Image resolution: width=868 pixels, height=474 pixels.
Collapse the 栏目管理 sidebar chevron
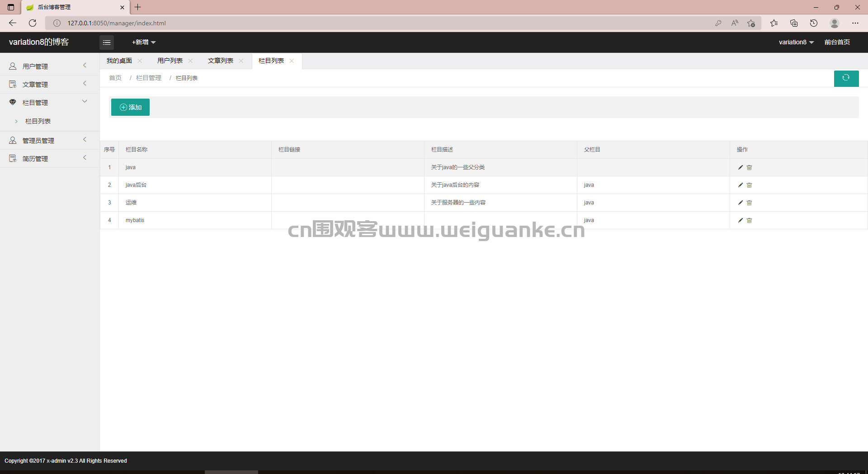point(85,101)
